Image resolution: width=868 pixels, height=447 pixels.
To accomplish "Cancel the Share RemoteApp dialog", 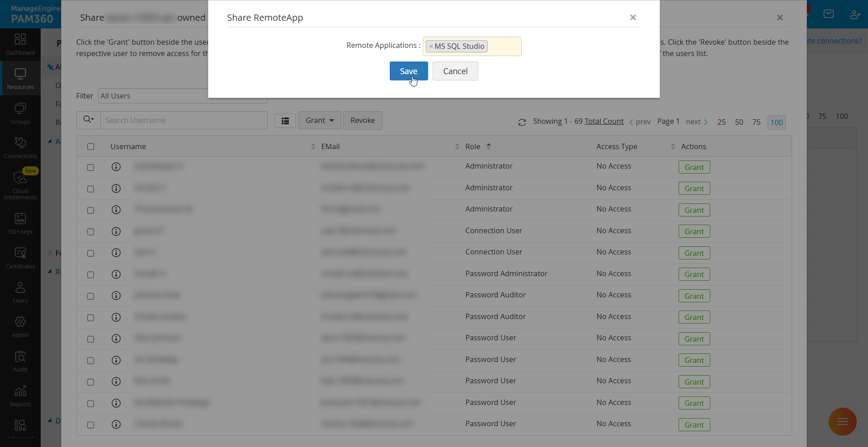I will coord(455,71).
